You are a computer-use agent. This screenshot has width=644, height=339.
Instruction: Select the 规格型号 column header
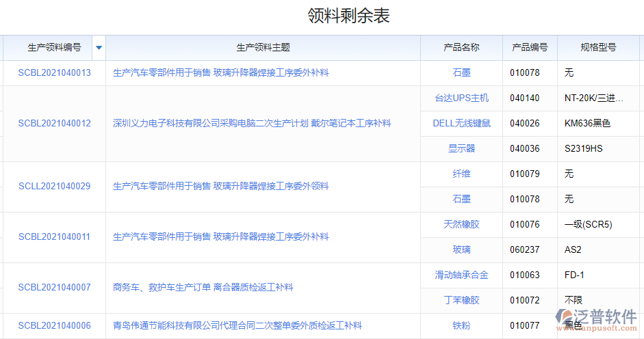(x=598, y=48)
